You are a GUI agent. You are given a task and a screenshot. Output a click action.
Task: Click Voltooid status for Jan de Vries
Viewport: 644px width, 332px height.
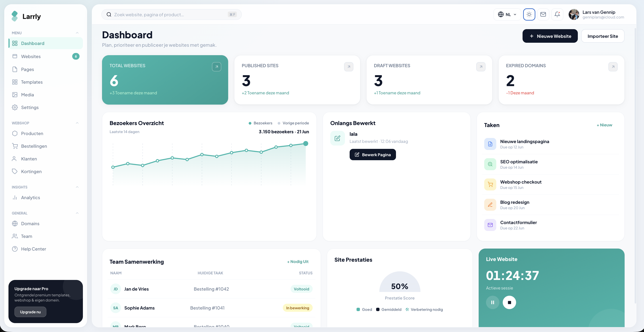tap(301, 289)
